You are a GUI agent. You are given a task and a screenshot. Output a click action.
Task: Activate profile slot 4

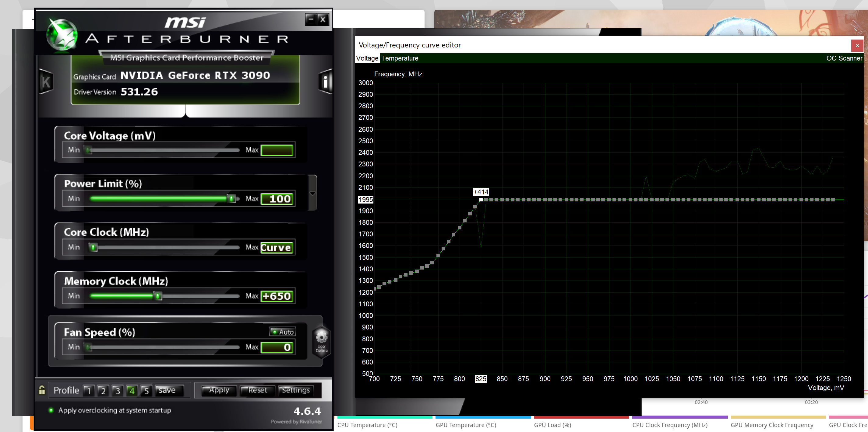(x=132, y=391)
